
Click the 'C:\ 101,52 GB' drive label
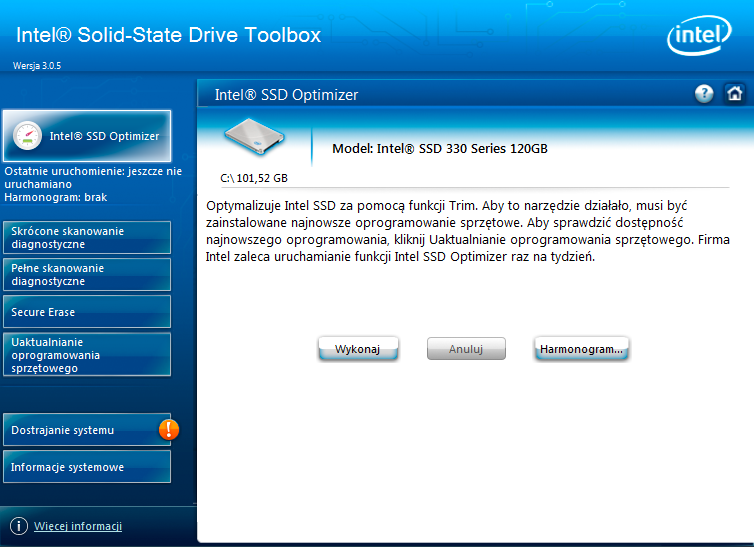click(x=254, y=178)
